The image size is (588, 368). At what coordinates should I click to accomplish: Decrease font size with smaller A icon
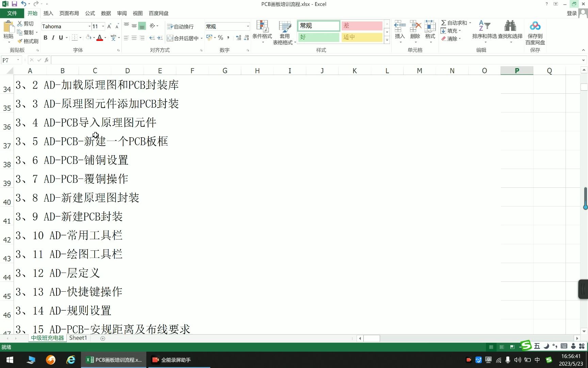(117, 26)
